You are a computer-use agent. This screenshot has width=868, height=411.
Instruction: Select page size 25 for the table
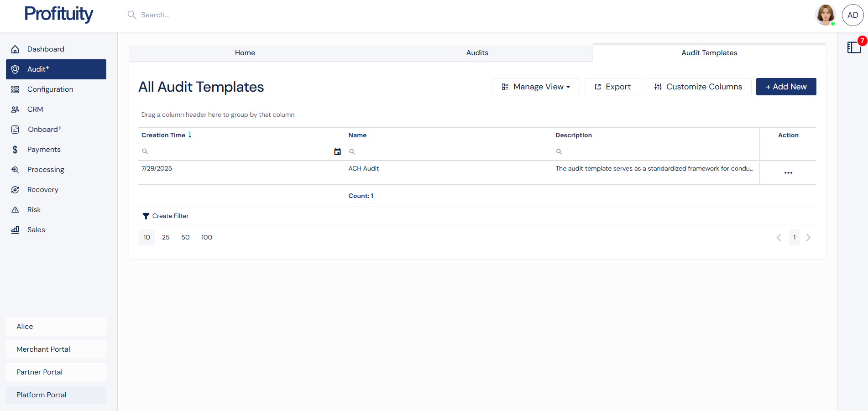coord(166,237)
